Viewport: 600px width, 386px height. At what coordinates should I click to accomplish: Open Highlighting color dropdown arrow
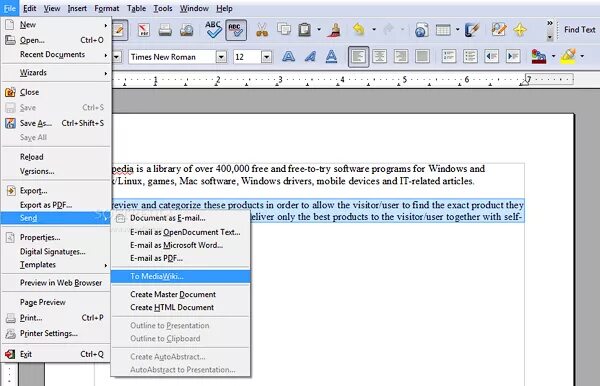[x=582, y=57]
